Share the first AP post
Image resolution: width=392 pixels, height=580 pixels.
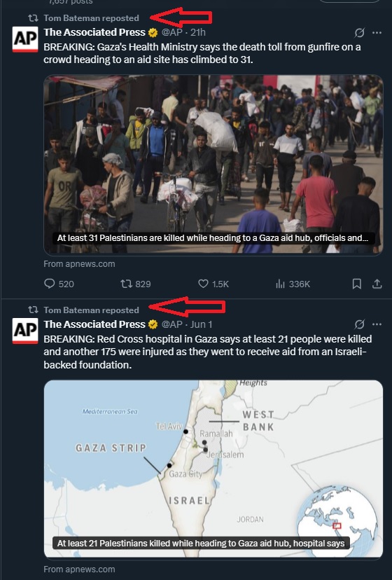[377, 284]
